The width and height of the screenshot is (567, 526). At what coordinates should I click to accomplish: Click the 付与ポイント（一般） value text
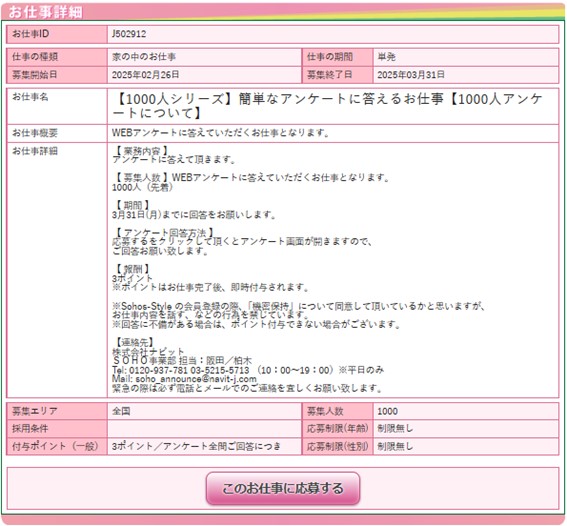pyautogui.click(x=196, y=446)
